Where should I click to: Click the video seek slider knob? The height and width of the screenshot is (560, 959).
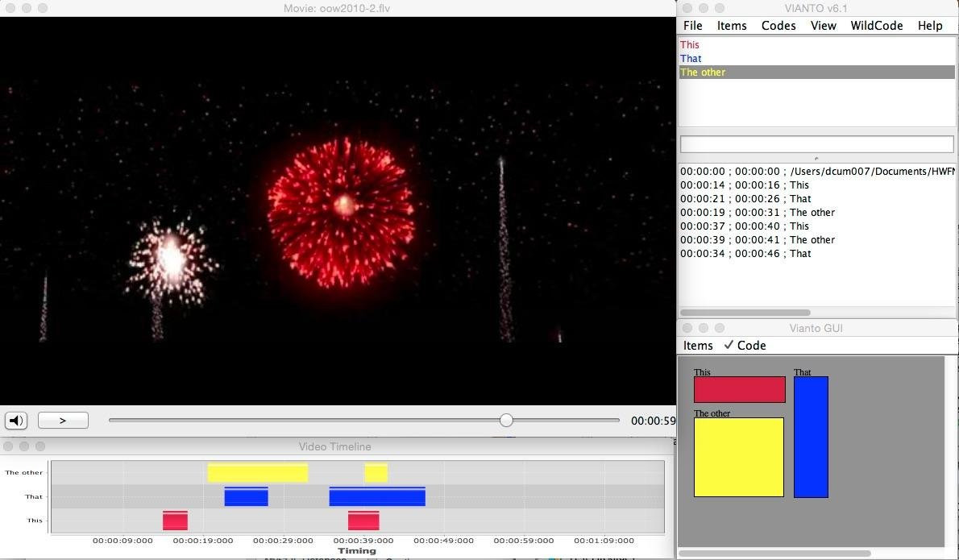[506, 421]
